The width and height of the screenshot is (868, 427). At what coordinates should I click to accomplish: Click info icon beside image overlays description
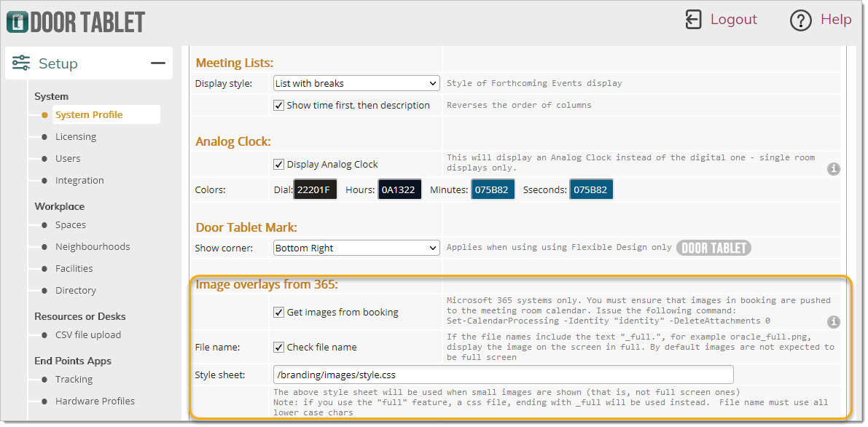[x=834, y=321]
